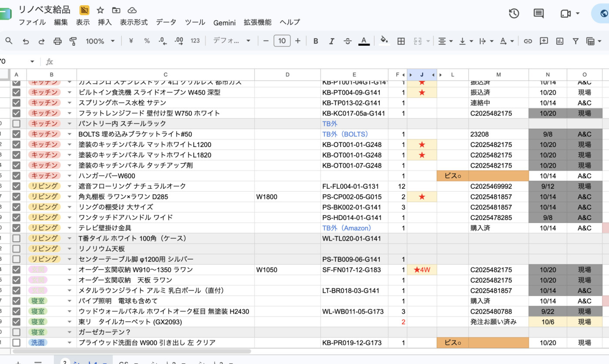The image size is (609, 364).
Task: Insert a chart
Action: pos(560,41)
